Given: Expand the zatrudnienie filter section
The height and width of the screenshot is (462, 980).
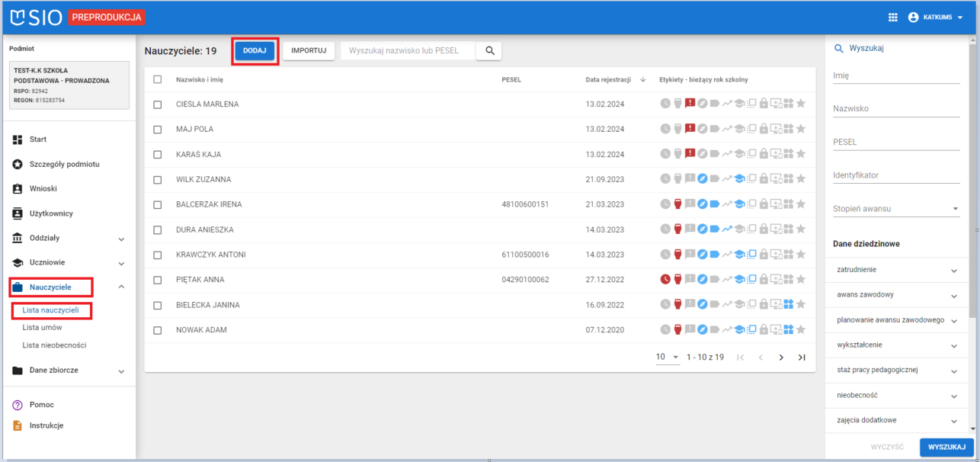Looking at the screenshot, I should (896, 270).
